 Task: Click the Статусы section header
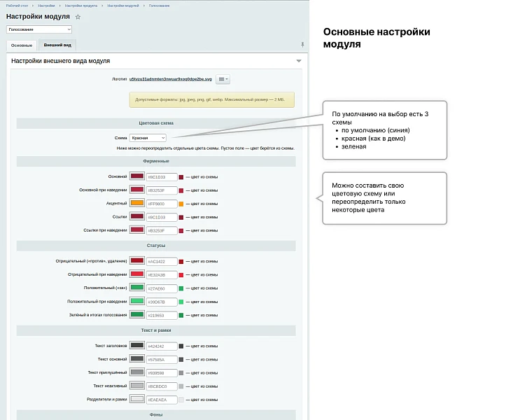click(156, 246)
